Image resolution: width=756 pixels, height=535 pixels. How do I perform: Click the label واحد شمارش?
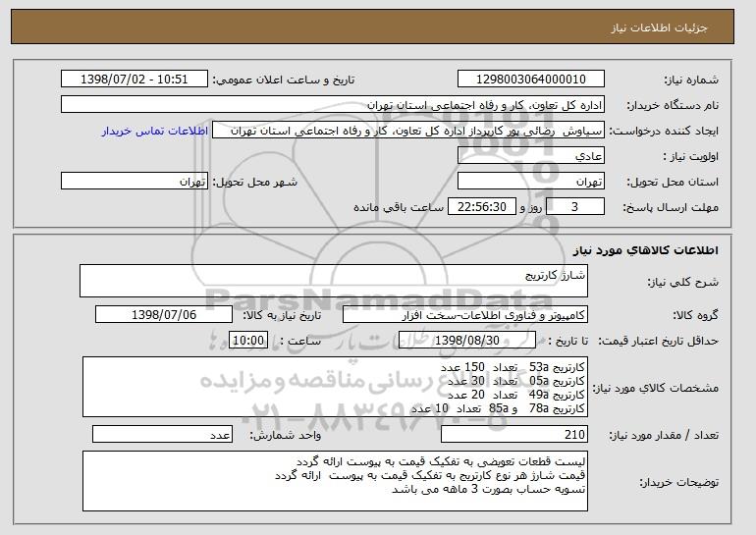click(285, 435)
